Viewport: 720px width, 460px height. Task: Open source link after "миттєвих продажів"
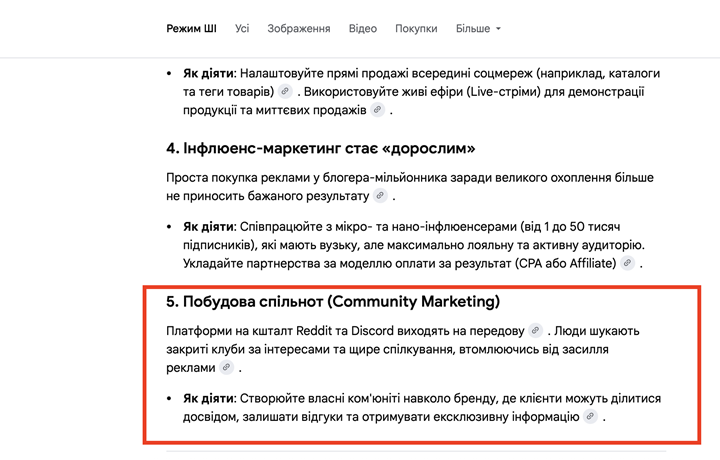(377, 110)
